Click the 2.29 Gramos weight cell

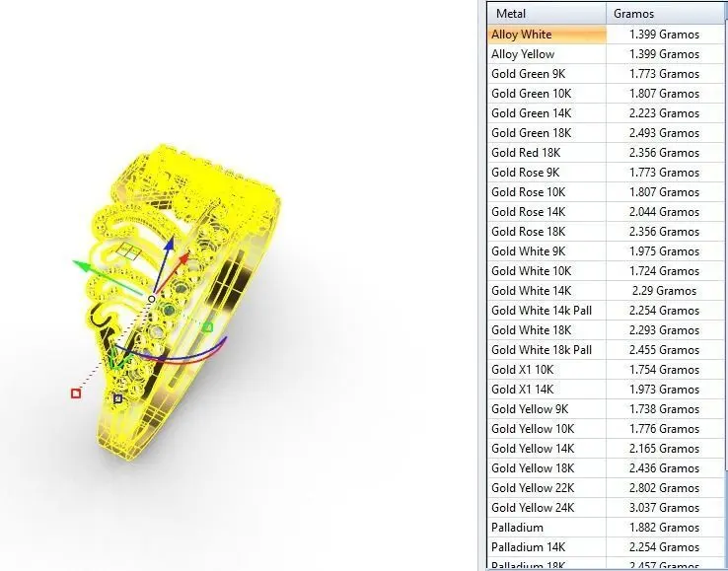pyautogui.click(x=665, y=291)
